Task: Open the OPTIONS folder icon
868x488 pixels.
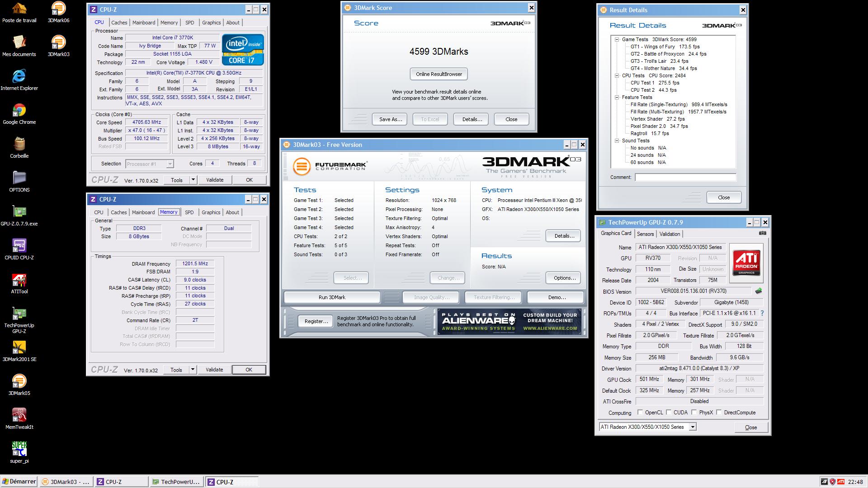Action: (19, 181)
